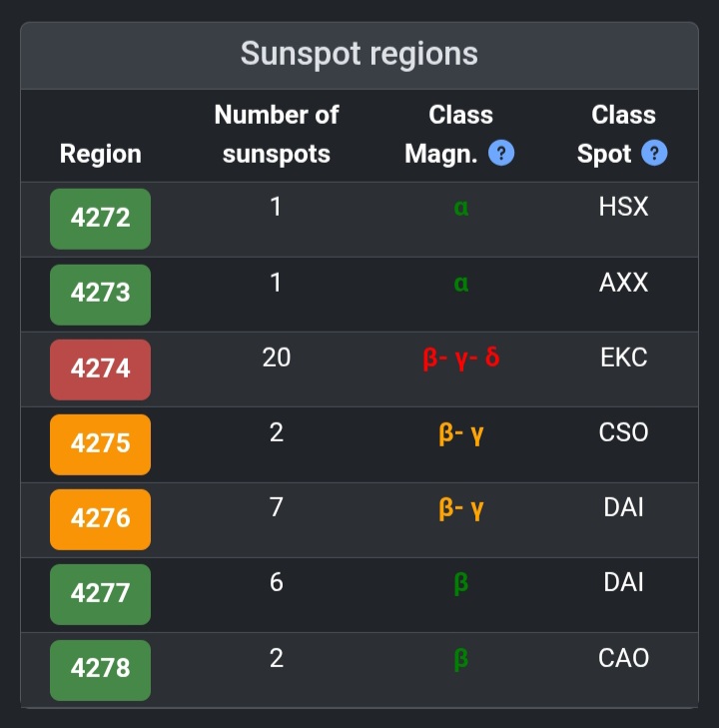
Task: Open sunspot region 4272
Action: pos(100,218)
